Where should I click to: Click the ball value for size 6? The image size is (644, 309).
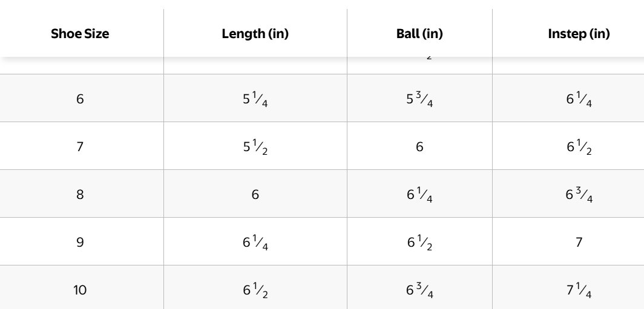click(419, 99)
